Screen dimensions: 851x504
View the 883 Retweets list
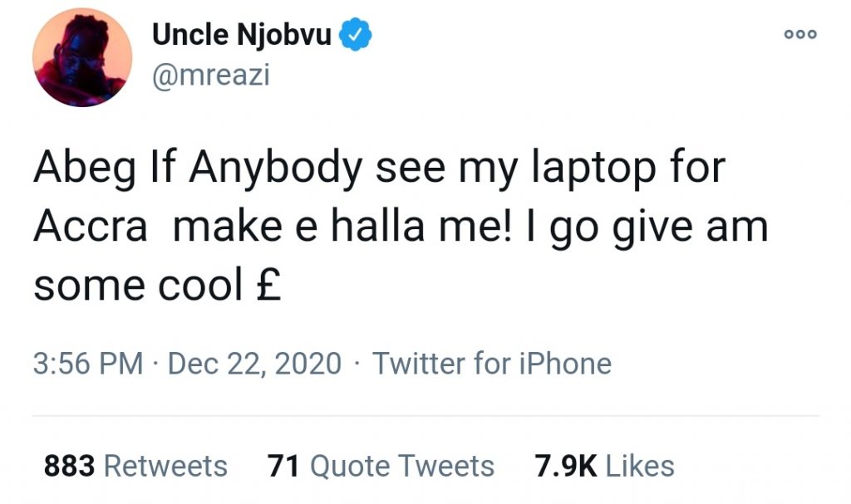click(135, 466)
